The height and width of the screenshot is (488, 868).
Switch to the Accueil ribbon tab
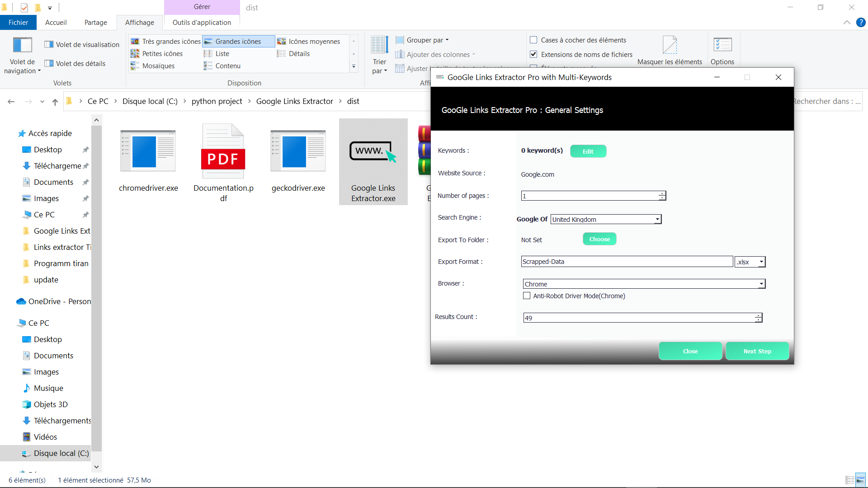click(x=56, y=22)
